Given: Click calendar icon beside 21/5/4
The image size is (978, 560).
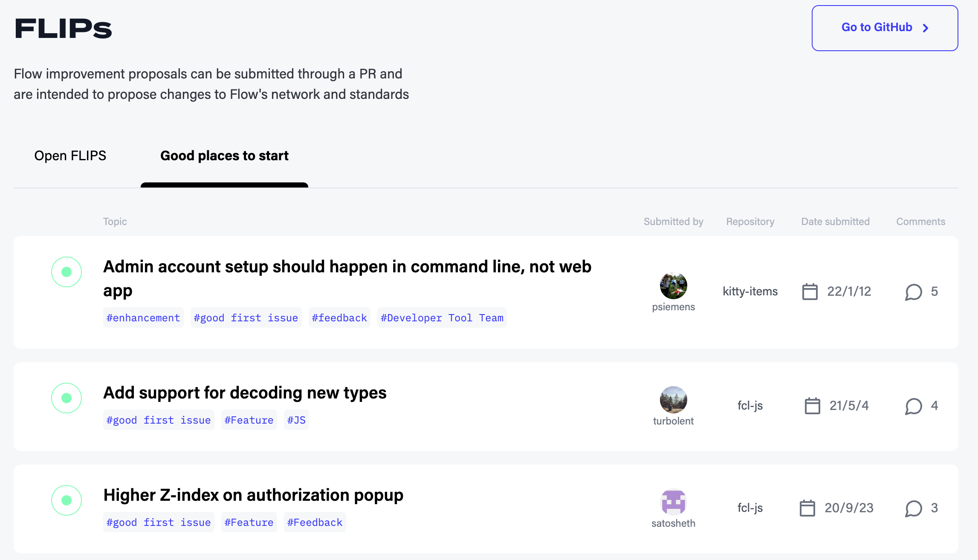Looking at the screenshot, I should (813, 406).
